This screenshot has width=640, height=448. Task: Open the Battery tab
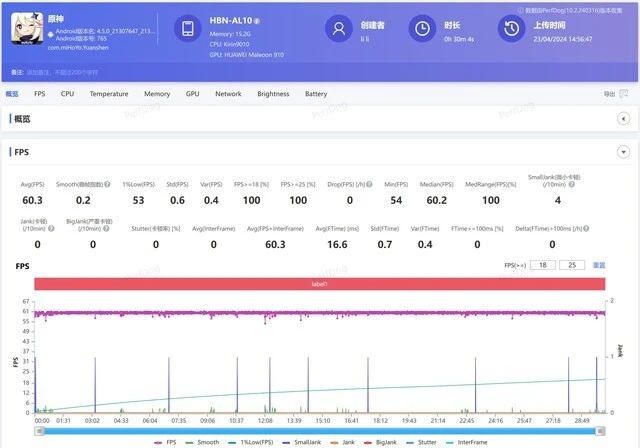tap(316, 94)
